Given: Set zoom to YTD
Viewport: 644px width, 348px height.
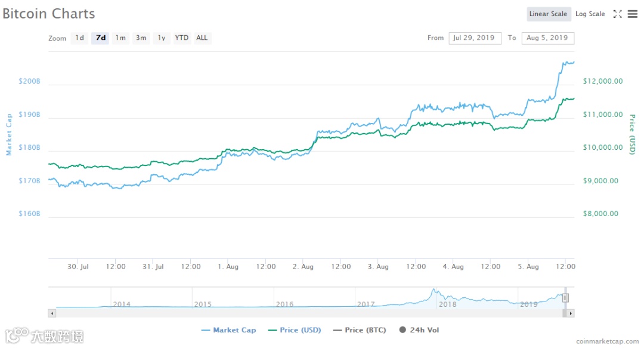Looking at the screenshot, I should pyautogui.click(x=181, y=38).
